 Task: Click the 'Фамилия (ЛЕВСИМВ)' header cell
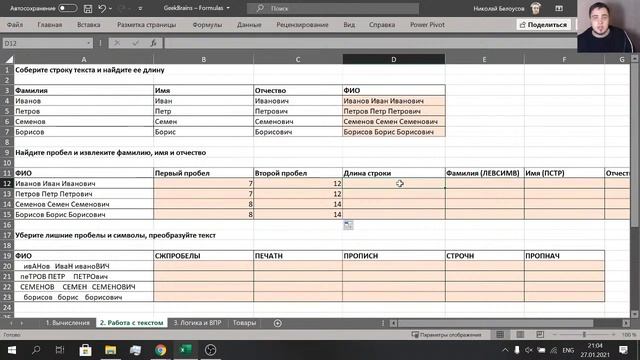tap(484, 173)
